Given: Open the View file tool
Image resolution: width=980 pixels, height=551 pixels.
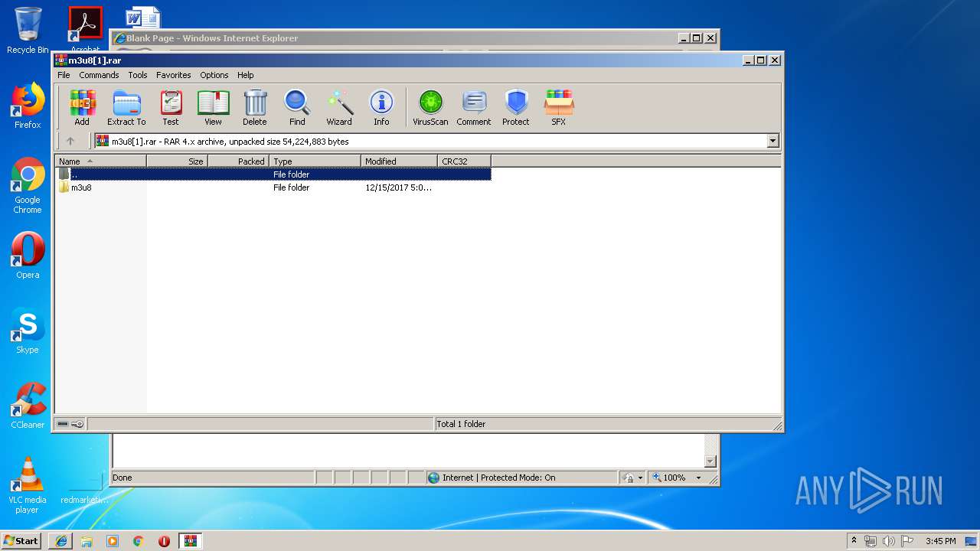Looking at the screenshot, I should [213, 107].
